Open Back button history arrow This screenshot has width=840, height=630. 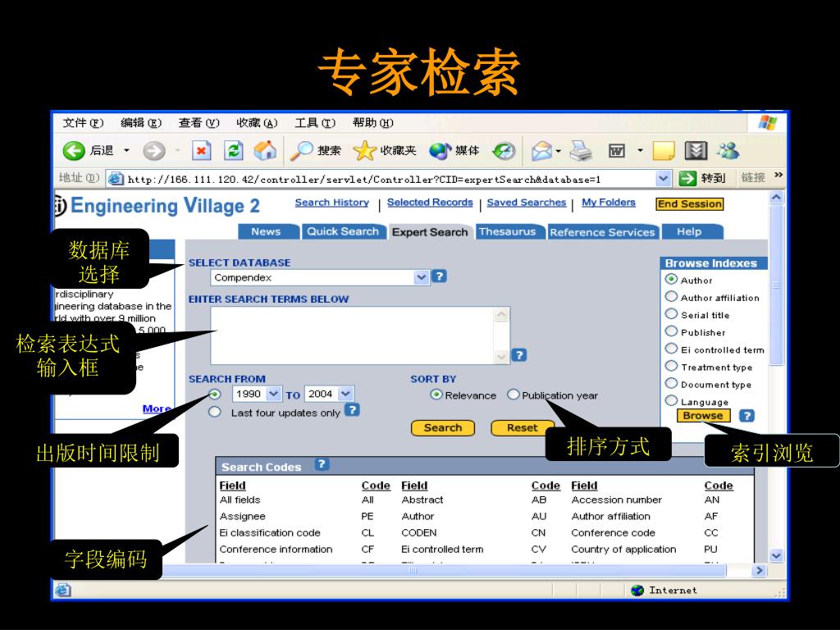(126, 151)
